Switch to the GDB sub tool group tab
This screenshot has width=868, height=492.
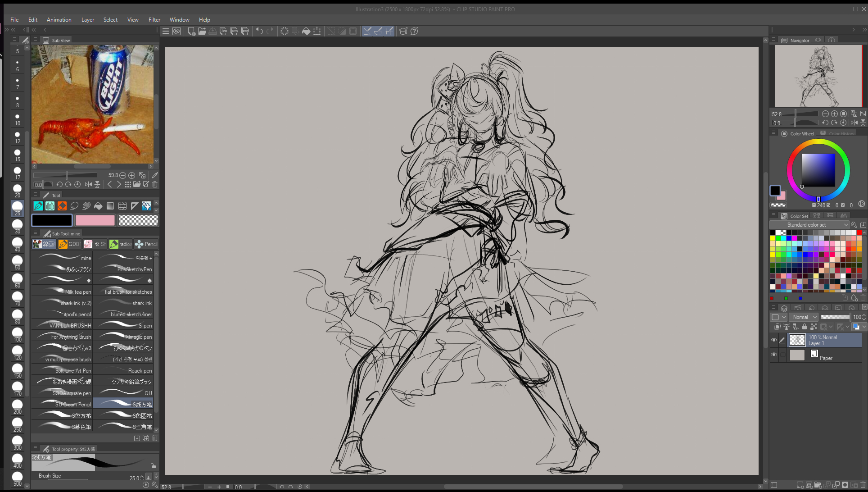point(69,244)
